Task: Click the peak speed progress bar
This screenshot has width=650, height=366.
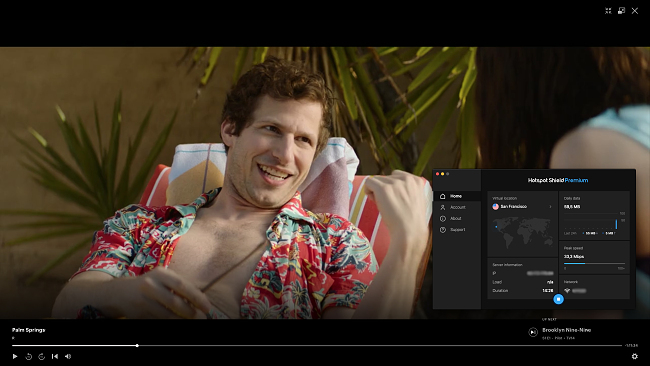Action: (x=594, y=263)
